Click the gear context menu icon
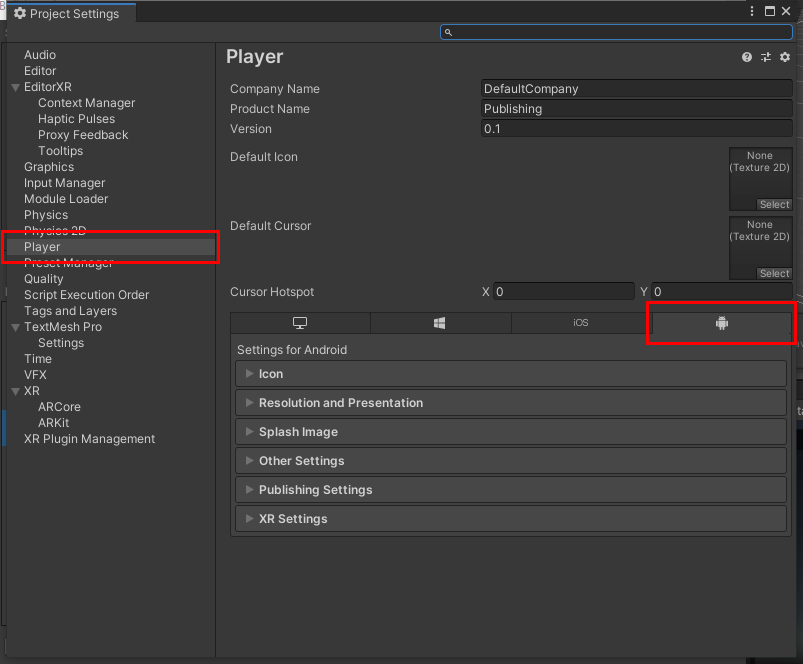This screenshot has height=664, width=803. (784, 57)
